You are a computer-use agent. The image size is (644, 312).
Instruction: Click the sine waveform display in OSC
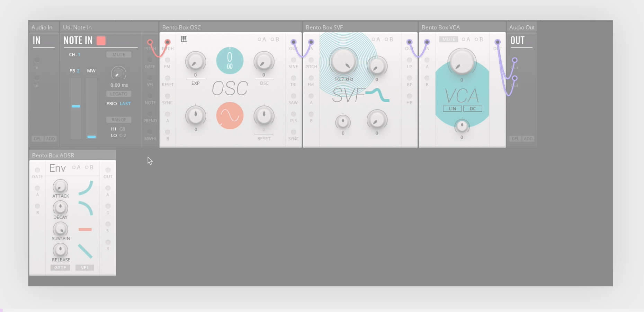(230, 115)
